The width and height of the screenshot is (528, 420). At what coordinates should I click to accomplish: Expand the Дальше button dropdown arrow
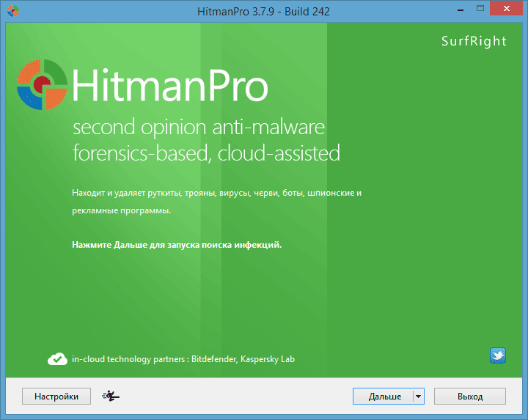point(418,396)
